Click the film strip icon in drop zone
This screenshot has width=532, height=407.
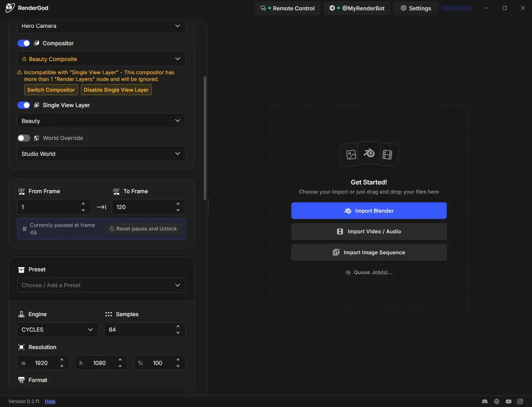point(387,155)
